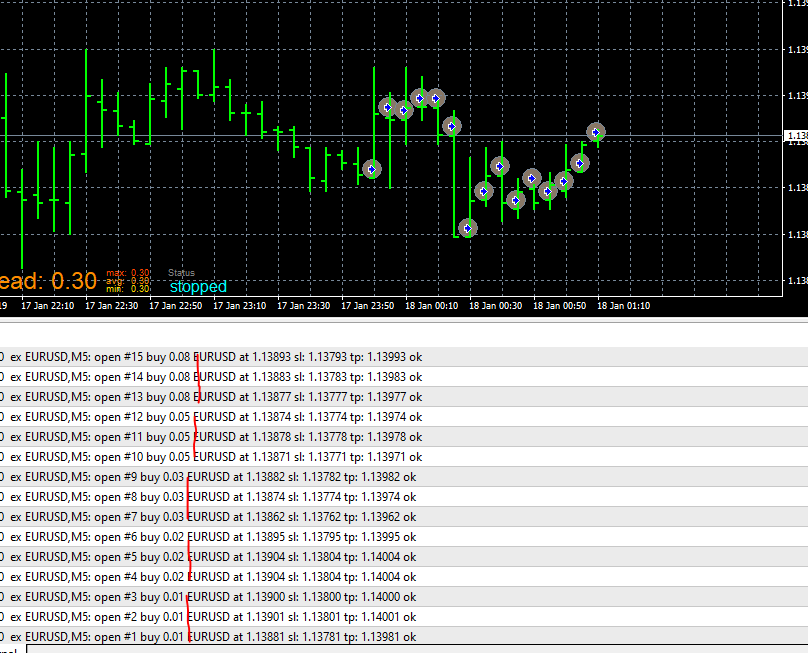Click time axis label 18 Jan 01:10

624,306
